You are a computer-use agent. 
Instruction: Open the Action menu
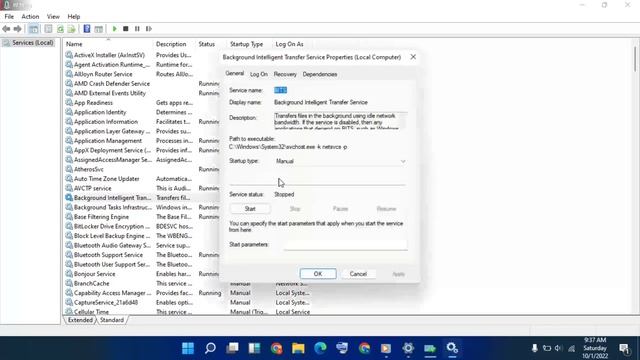point(30,17)
